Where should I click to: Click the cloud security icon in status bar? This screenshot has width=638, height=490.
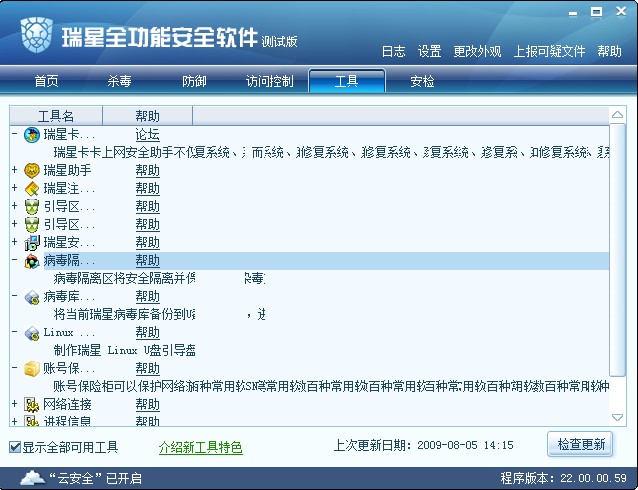tap(33, 478)
